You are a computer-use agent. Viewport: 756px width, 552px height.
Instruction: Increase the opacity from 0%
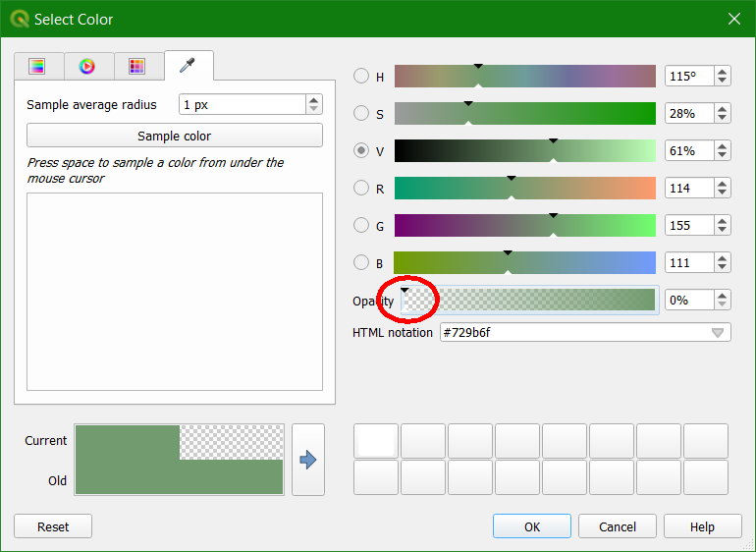(x=722, y=296)
